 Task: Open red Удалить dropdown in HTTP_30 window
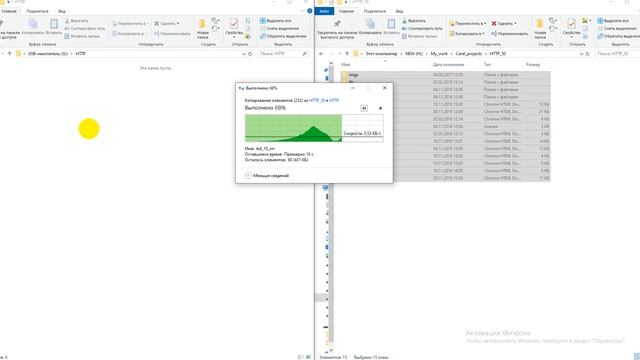point(504,24)
